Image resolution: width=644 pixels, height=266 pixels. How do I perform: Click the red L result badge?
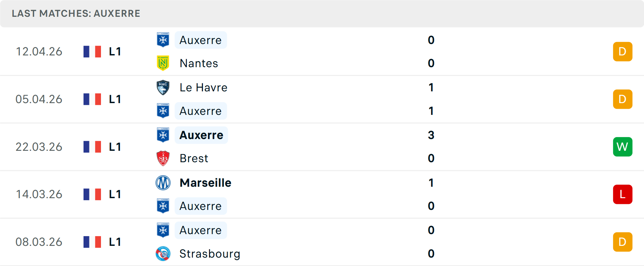pos(622,194)
